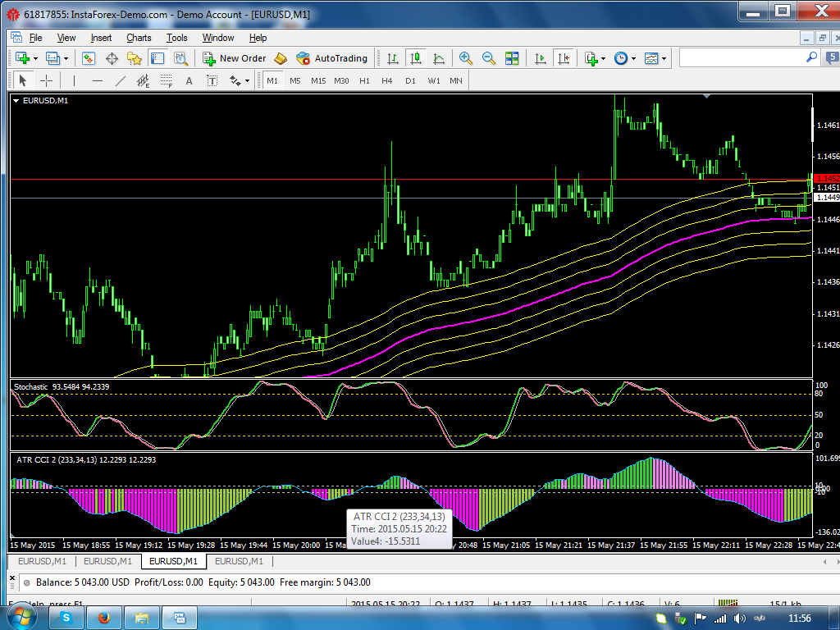Click the New Order button

coord(234,58)
